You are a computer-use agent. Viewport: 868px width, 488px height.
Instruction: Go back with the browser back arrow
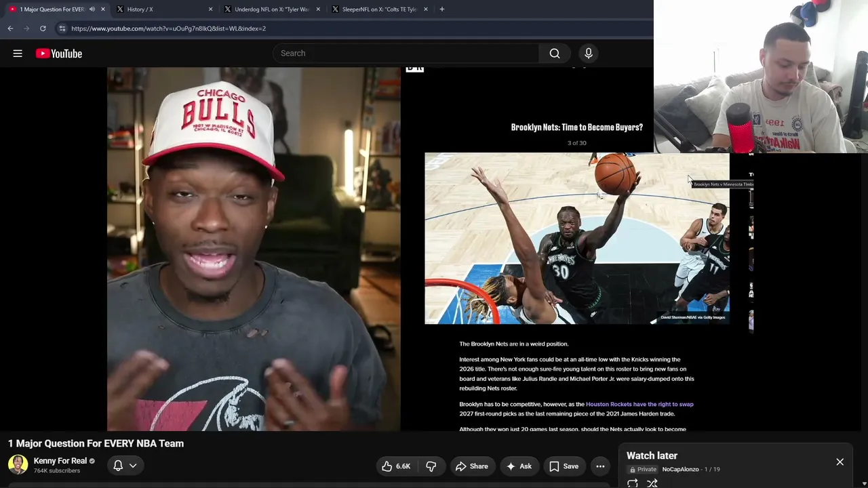tap(10, 28)
